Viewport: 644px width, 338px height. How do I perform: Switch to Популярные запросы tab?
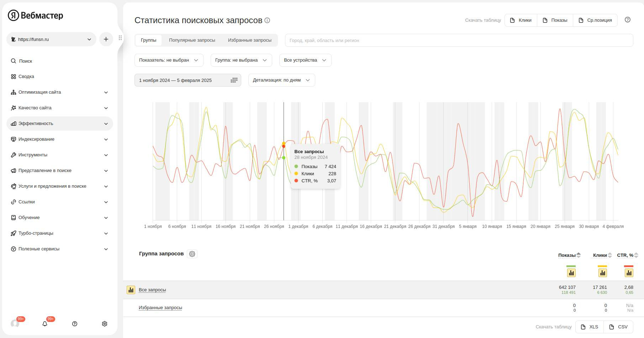192,40
